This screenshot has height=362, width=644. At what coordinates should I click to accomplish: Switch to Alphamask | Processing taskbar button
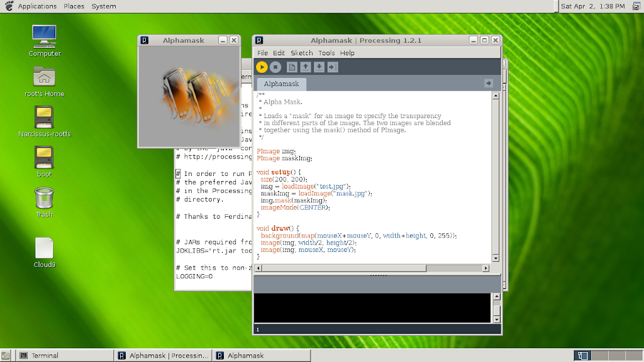pyautogui.click(x=164, y=356)
